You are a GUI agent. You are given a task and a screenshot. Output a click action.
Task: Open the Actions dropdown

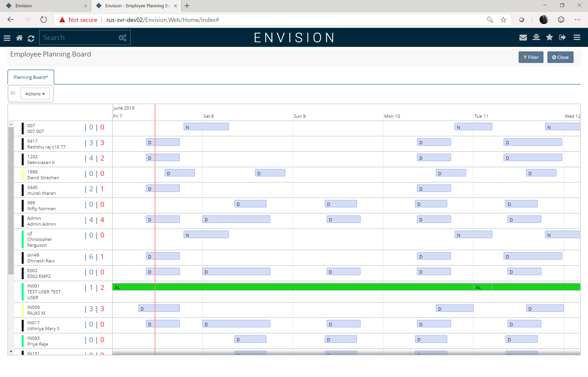tap(35, 93)
